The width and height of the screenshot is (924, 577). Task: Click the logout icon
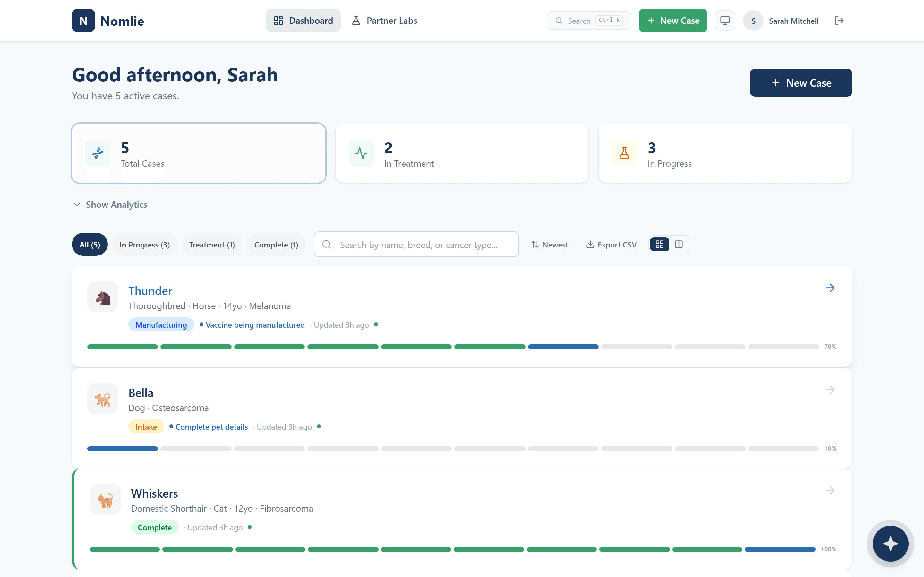[x=839, y=20]
